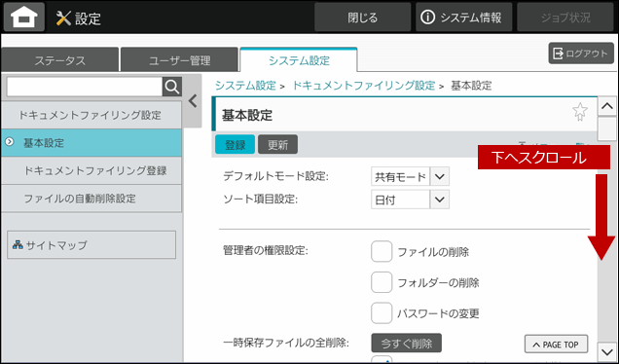
Task: Open ジョブ状況 job status
Action: (565, 17)
